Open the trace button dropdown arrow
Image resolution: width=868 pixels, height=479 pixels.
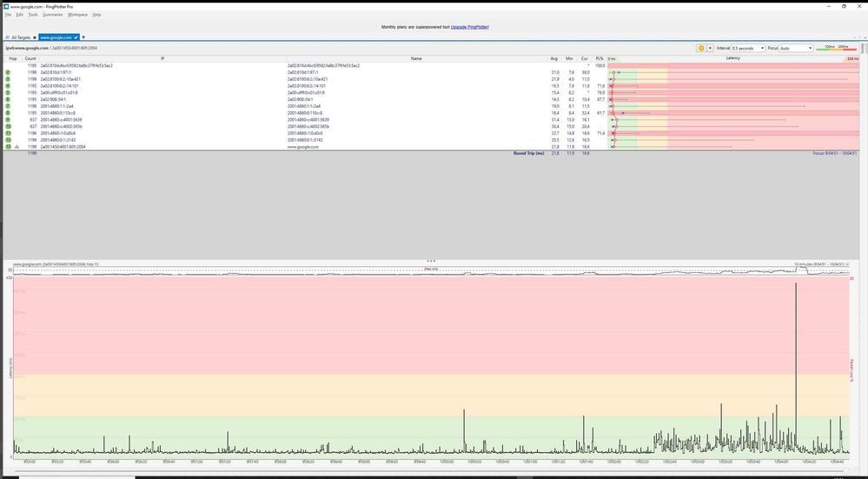coord(710,48)
